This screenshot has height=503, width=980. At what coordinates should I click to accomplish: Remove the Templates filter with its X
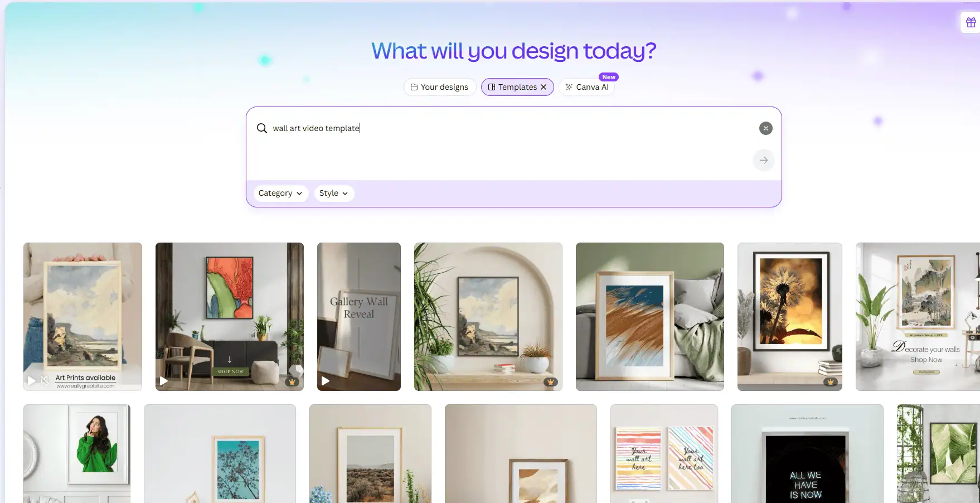click(544, 87)
